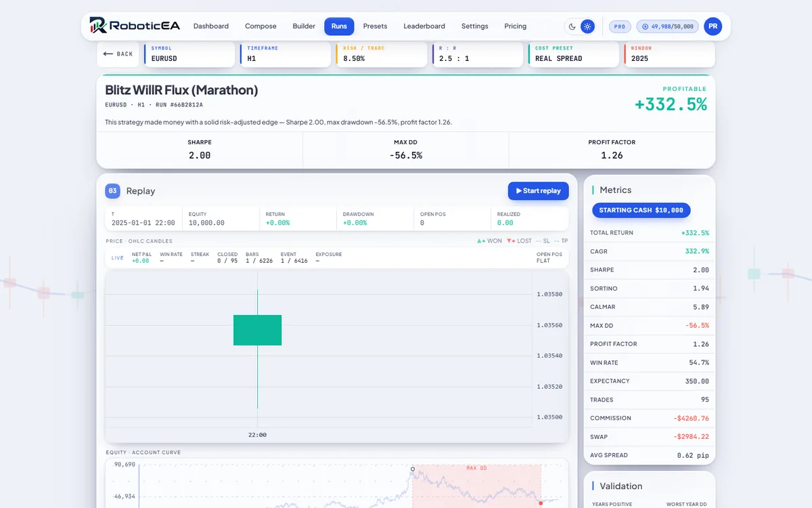Viewport: 812px width, 508px height.
Task: Start the replay playback
Action: click(x=538, y=191)
